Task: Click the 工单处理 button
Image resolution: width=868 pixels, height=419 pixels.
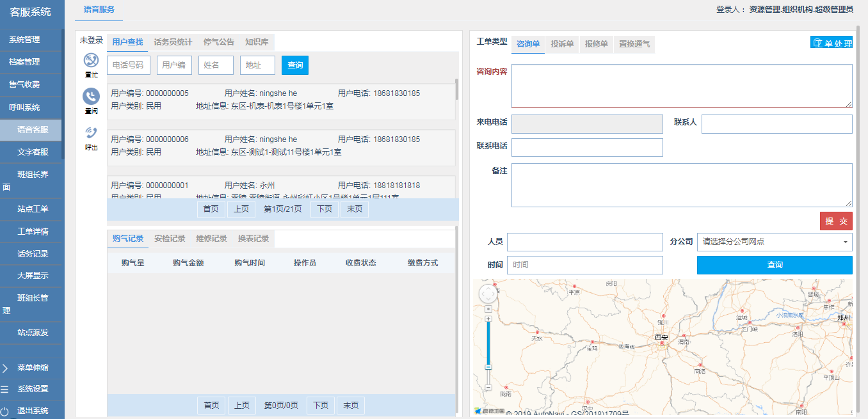Action: (x=832, y=43)
